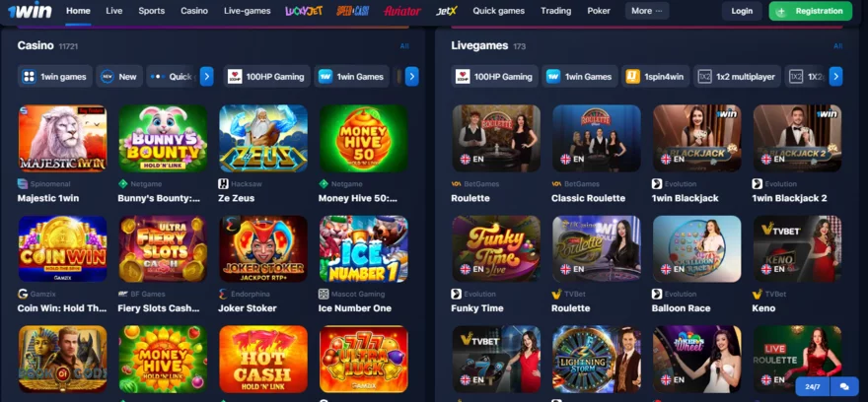This screenshot has height=402, width=868.
Task: Select the New casino category chip
Action: [119, 76]
